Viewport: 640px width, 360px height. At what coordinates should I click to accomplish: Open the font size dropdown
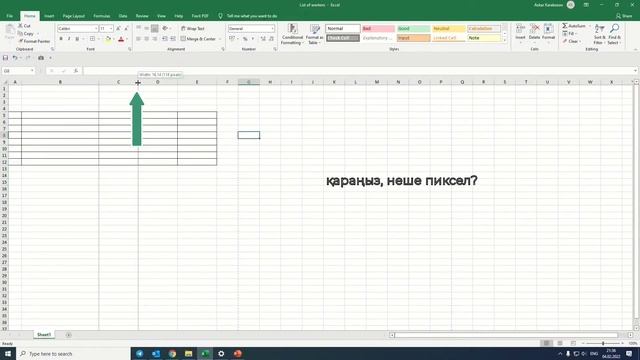(111, 29)
